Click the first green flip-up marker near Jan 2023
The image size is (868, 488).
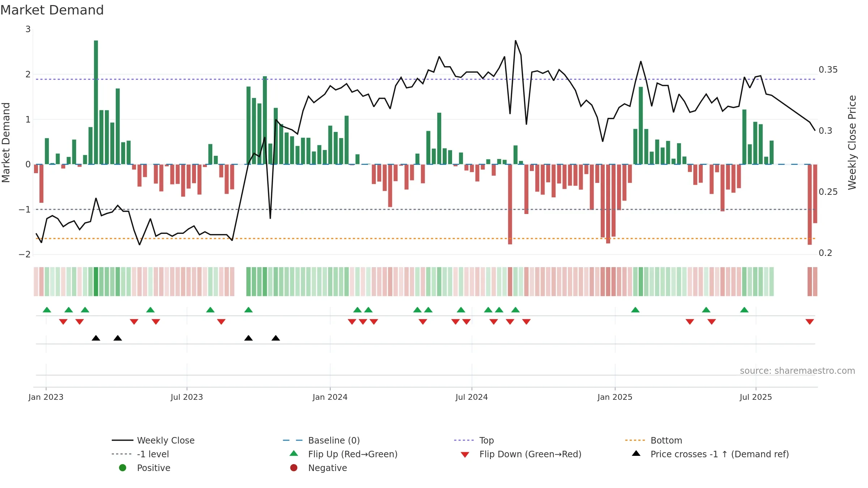(47, 310)
